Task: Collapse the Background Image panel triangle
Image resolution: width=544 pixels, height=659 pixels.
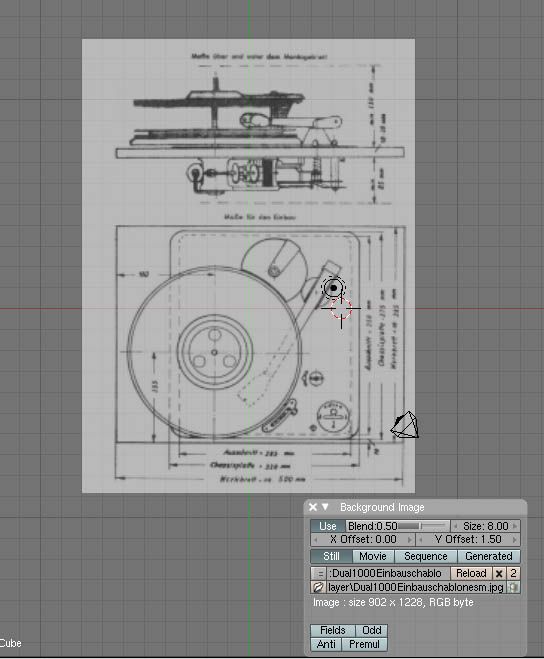Action: 325,507
